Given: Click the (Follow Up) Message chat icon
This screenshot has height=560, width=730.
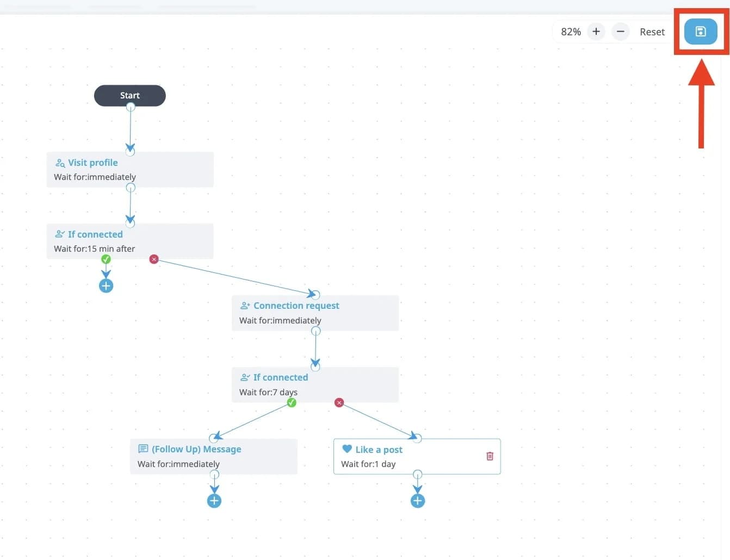Looking at the screenshot, I should click(x=144, y=449).
